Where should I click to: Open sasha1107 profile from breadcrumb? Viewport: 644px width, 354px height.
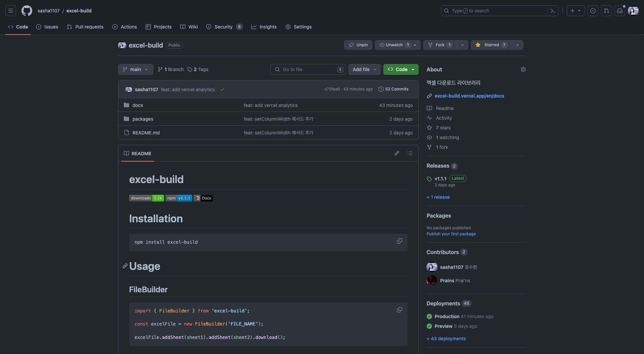[x=49, y=11]
